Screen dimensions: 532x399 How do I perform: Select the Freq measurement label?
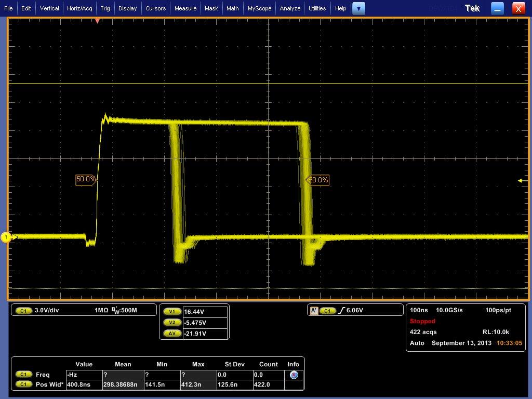coord(43,375)
